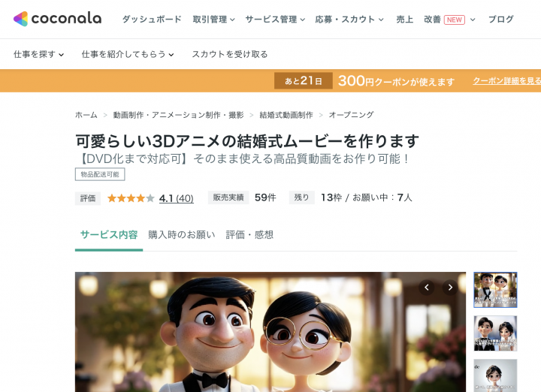Click the star rating icons
The image size is (541, 392).
(x=131, y=198)
